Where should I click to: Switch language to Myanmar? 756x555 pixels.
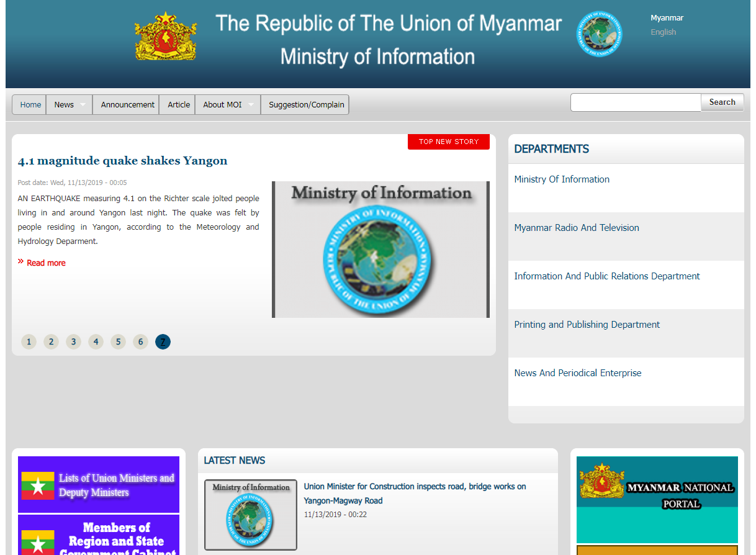pos(667,18)
